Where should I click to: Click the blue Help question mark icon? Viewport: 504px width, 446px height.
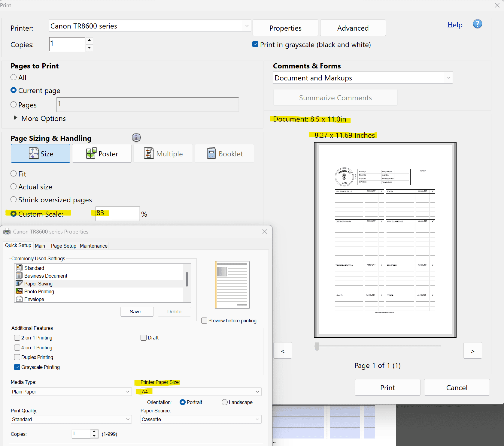[477, 24]
